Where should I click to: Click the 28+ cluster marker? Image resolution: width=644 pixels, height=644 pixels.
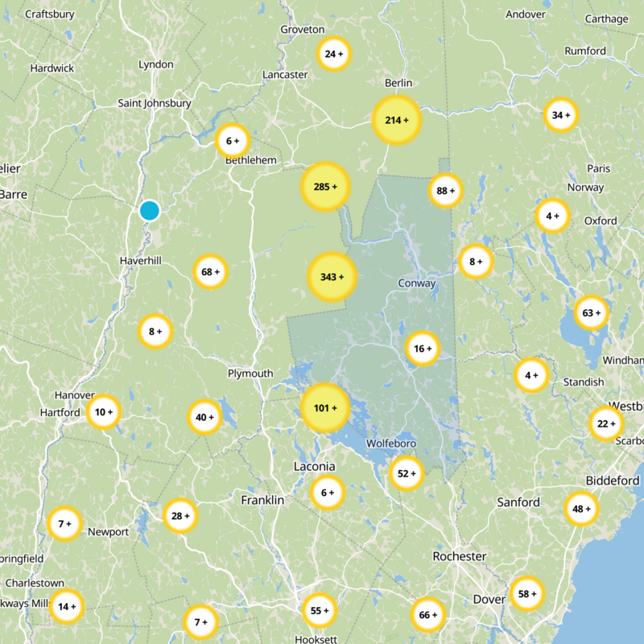(x=180, y=516)
